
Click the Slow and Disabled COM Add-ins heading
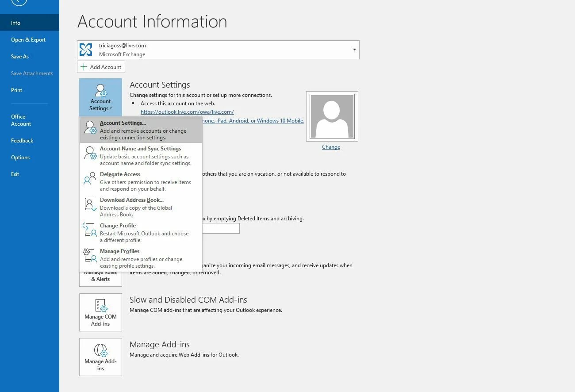click(188, 300)
